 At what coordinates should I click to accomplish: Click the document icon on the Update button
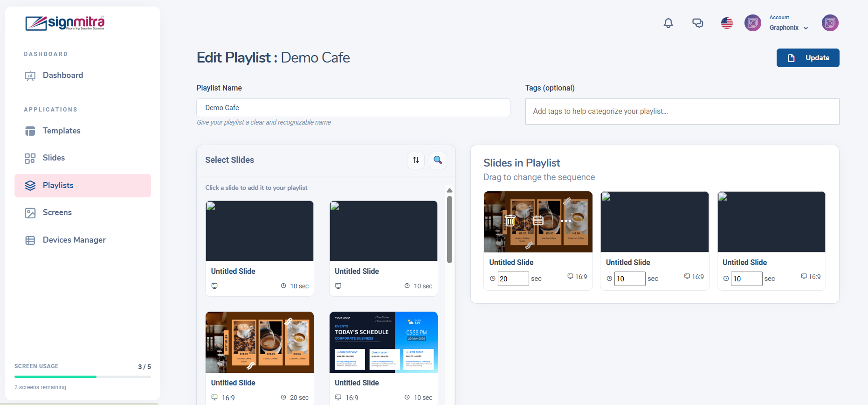click(x=791, y=58)
